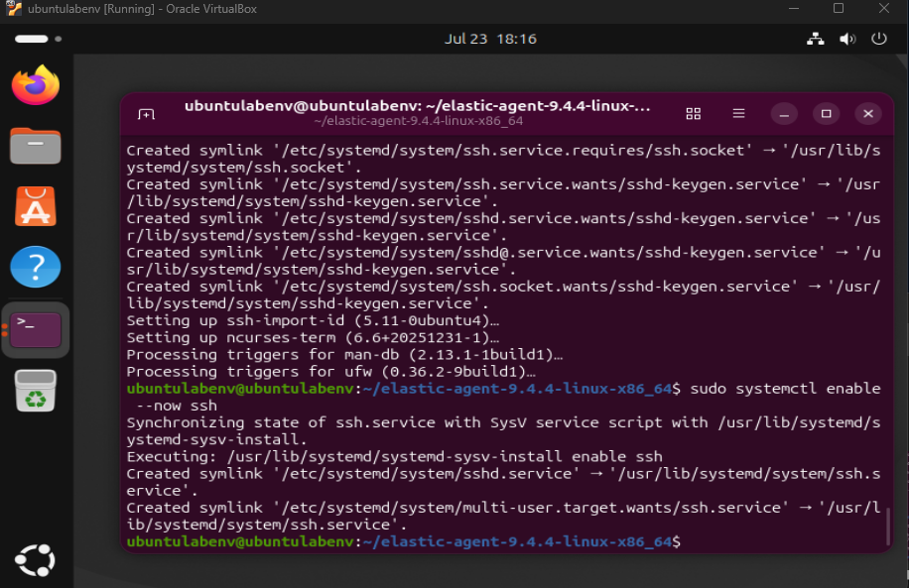The height and width of the screenshot is (588, 909).
Task: Open the Activities workspace indicator pill
Action: [x=38, y=39]
